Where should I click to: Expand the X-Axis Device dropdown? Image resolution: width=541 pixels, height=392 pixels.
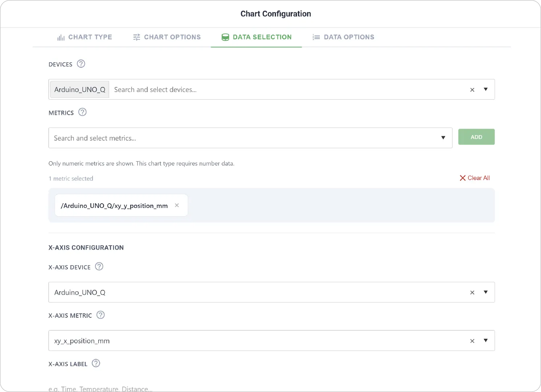[486, 292]
